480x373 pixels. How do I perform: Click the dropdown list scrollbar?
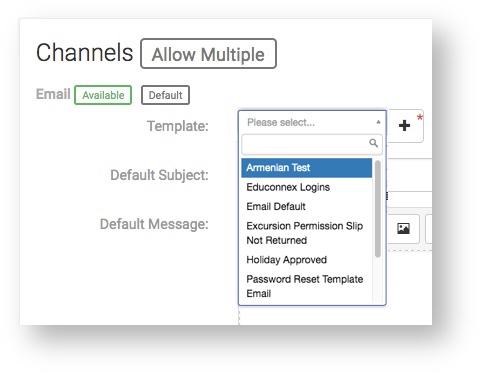coord(378,209)
